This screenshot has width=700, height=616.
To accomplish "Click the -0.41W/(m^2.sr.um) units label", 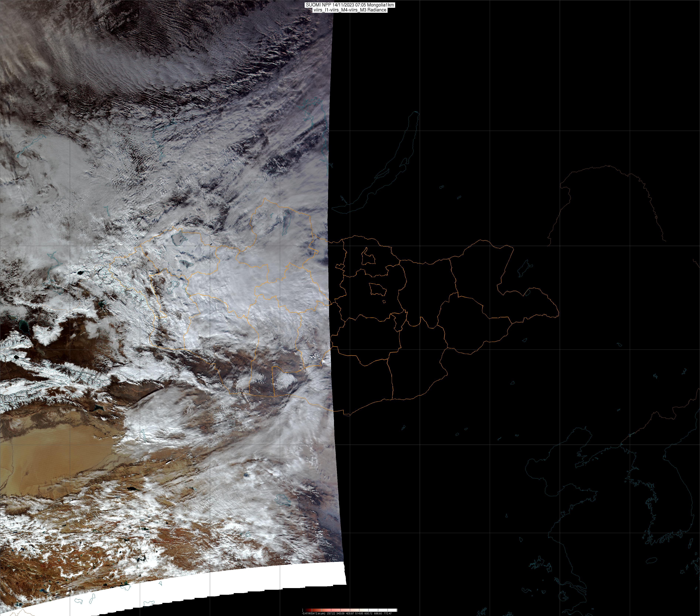I will coord(313,613).
